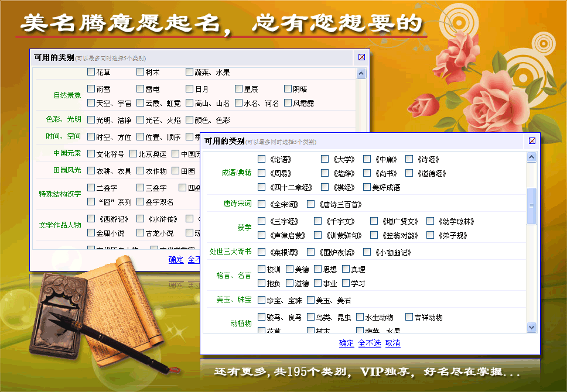The width and height of the screenshot is (567, 392).
Task: Click the 确定 confirm link in front dialog
Action: [346, 343]
